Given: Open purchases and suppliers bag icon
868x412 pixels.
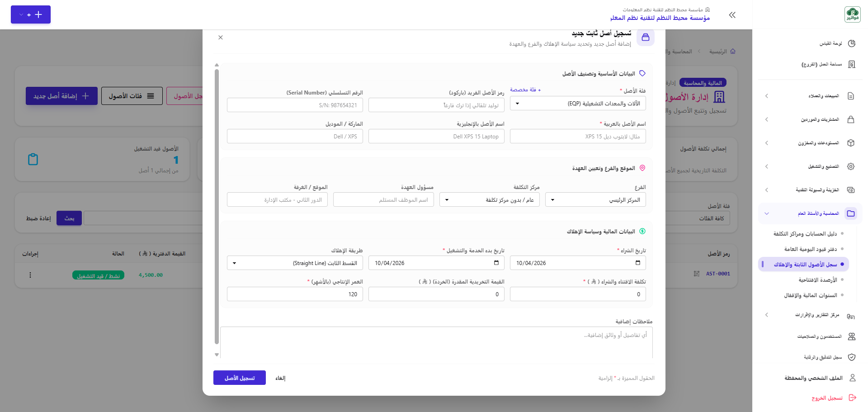Looking at the screenshot, I should [851, 119].
